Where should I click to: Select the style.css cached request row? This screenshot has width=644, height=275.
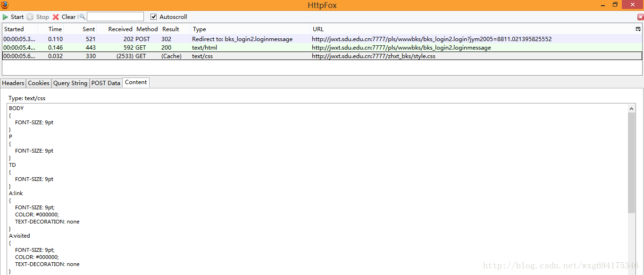322,56
